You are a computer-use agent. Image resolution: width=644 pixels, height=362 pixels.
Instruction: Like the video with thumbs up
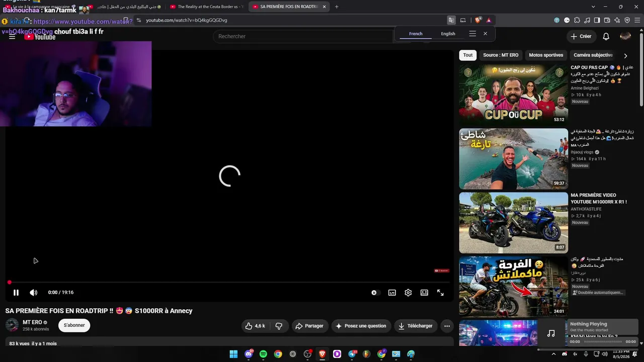click(255, 326)
